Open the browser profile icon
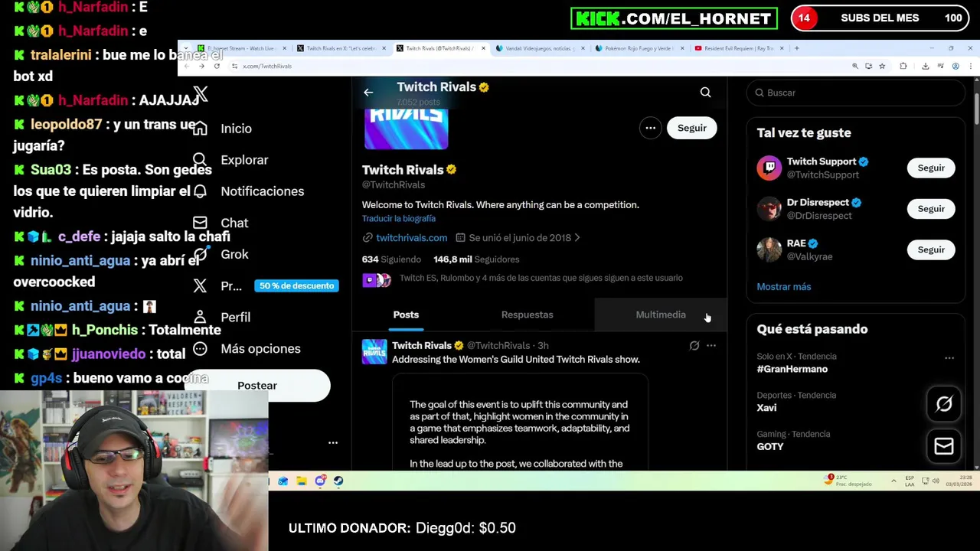 pyautogui.click(x=955, y=66)
